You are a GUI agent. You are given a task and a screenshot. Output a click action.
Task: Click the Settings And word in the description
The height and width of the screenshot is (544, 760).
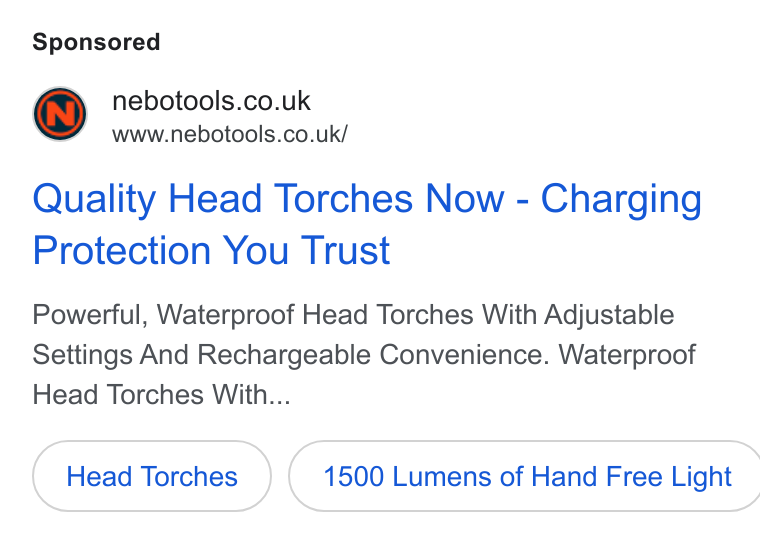[x=111, y=355]
